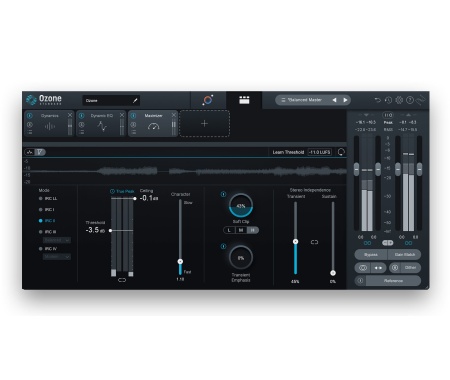Click the Ozone logo
The image size is (450, 380).
(44, 99)
